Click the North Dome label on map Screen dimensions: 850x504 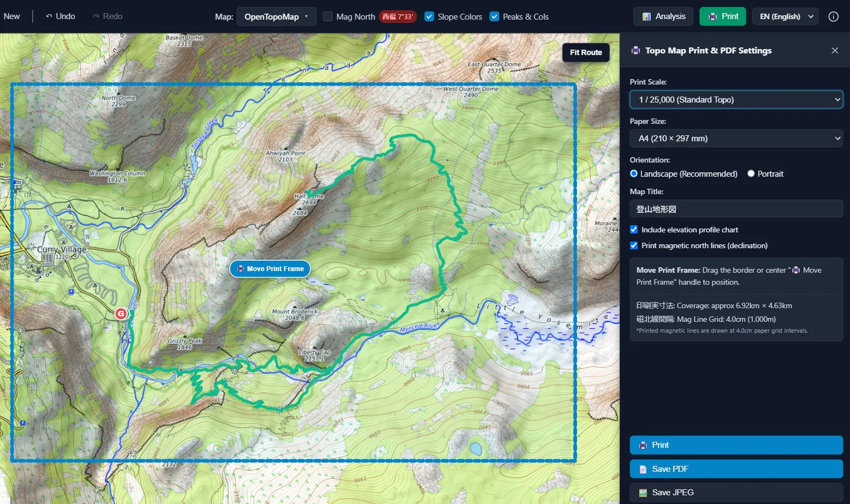click(x=118, y=98)
